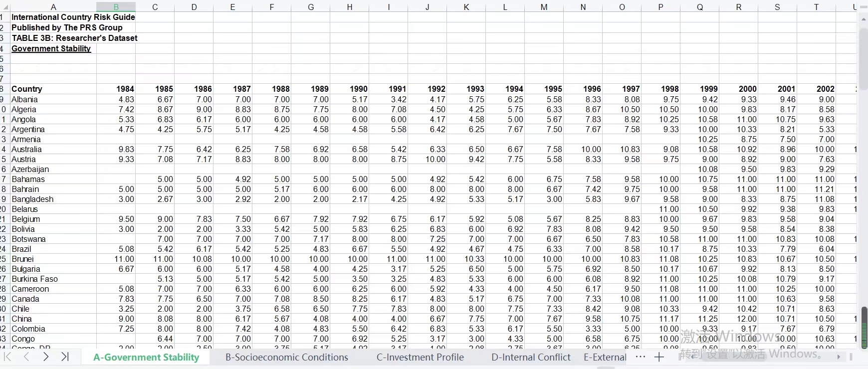The width and height of the screenshot is (868, 369).
Task: Click the 'Chile' country cell
Action: (53, 309)
